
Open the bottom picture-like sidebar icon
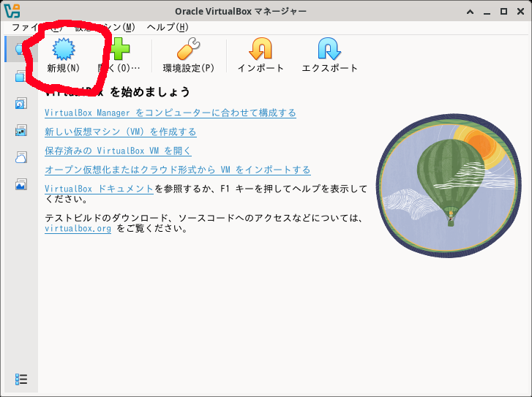pyautogui.click(x=20, y=185)
